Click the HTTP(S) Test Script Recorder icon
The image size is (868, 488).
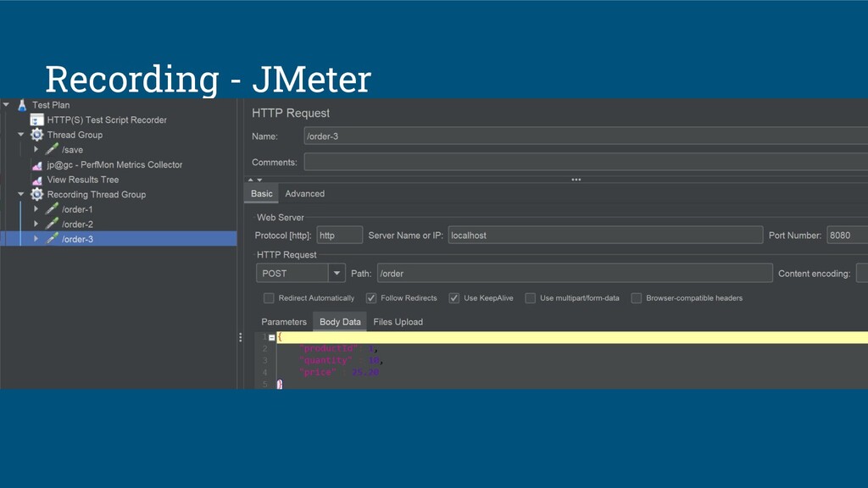point(36,119)
